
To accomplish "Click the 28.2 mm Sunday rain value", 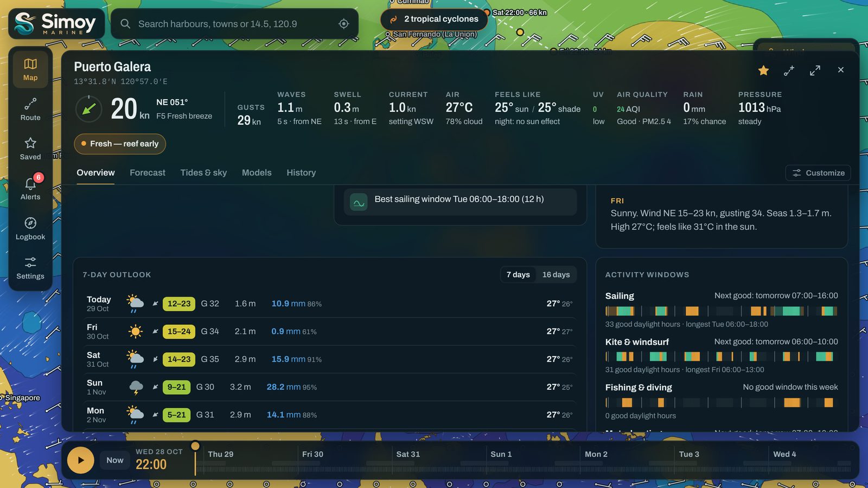I will click(x=283, y=387).
